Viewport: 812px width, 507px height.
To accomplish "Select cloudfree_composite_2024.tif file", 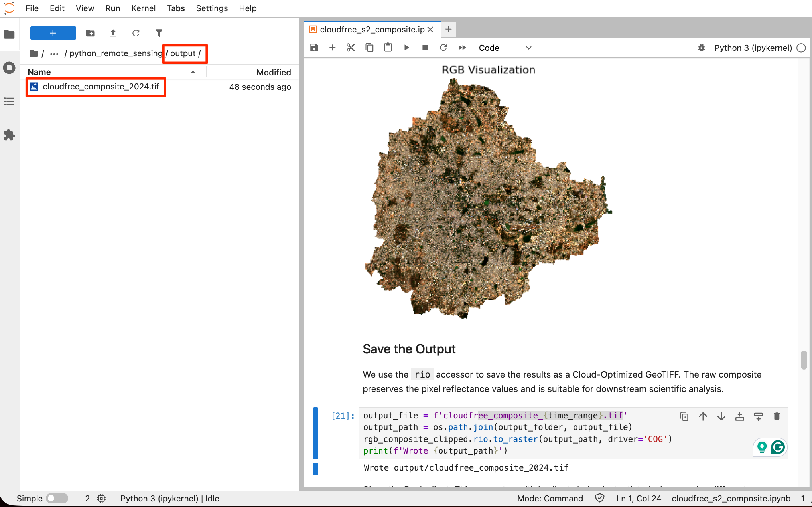I will click(160, 87).
